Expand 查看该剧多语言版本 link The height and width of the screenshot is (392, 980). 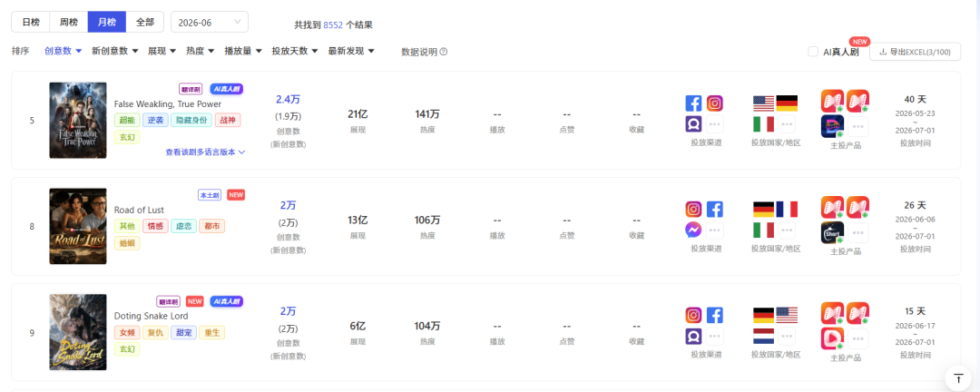point(205,152)
